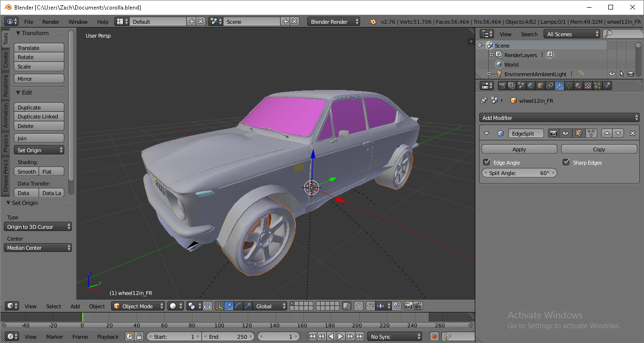Viewport: 644px width, 343px height.
Task: Click the Apply modifier button
Action: coord(519,149)
